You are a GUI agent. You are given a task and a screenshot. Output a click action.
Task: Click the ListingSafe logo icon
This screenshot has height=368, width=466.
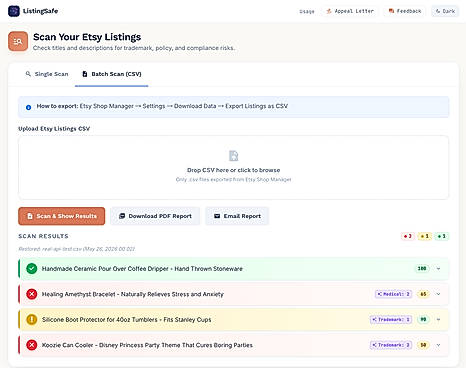(14, 11)
